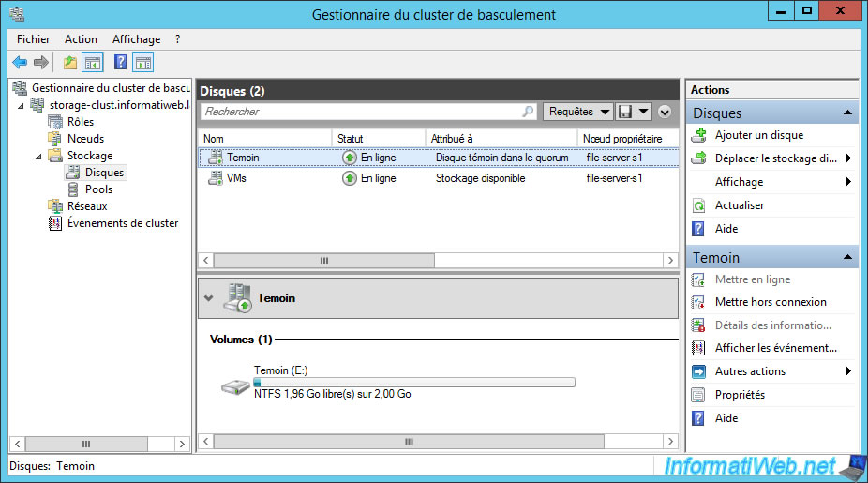Select the VMs disk row
This screenshot has width=868, height=483.
[236, 178]
